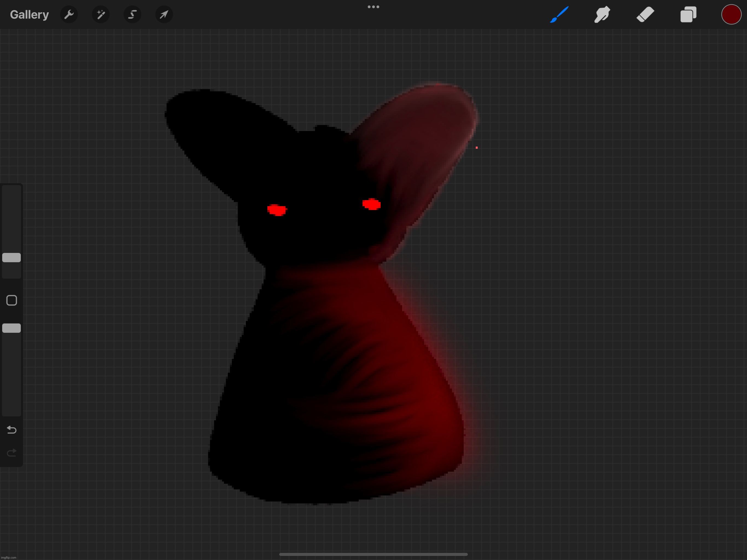Screen dimensions: 747x560
Task: Activate the Selection tool
Action: 132,14
